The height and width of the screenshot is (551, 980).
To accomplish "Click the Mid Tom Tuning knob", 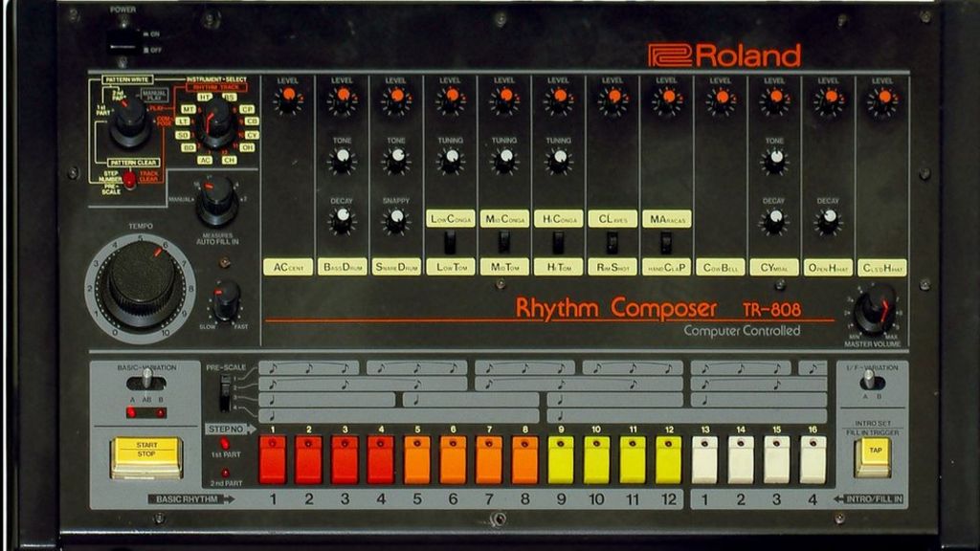I will [x=504, y=160].
